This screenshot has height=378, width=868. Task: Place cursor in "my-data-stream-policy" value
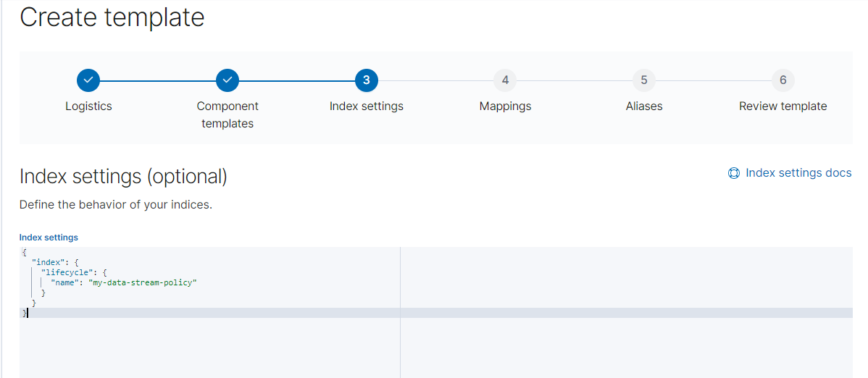tap(142, 282)
